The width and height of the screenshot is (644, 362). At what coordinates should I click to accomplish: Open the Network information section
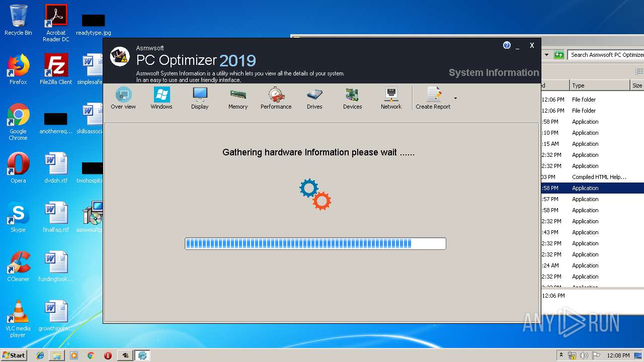coord(391,98)
